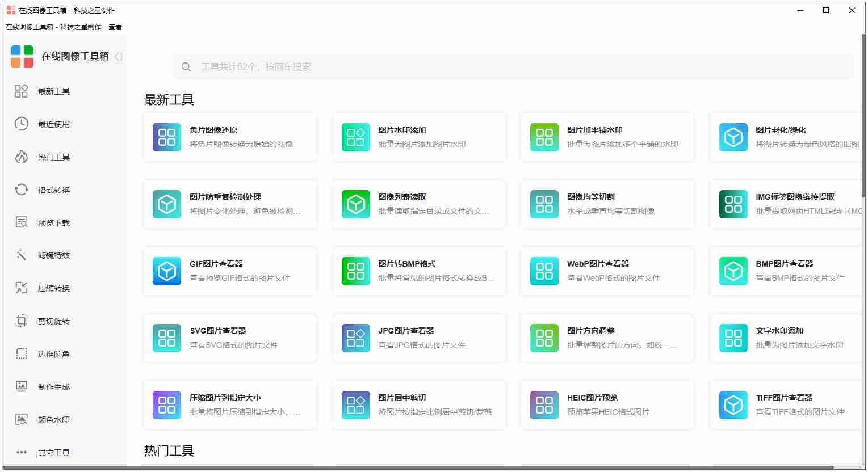The width and height of the screenshot is (868, 472).
Task: Click the 边框圆角 dashed-frame icon
Action: [x=21, y=353]
